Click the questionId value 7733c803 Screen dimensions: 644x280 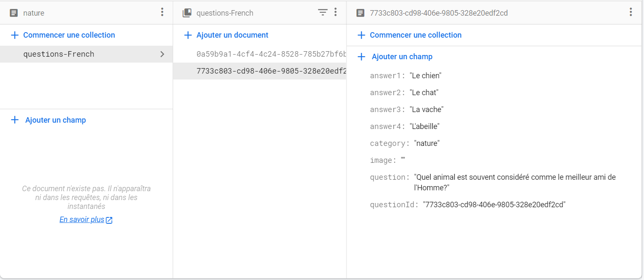tap(494, 205)
